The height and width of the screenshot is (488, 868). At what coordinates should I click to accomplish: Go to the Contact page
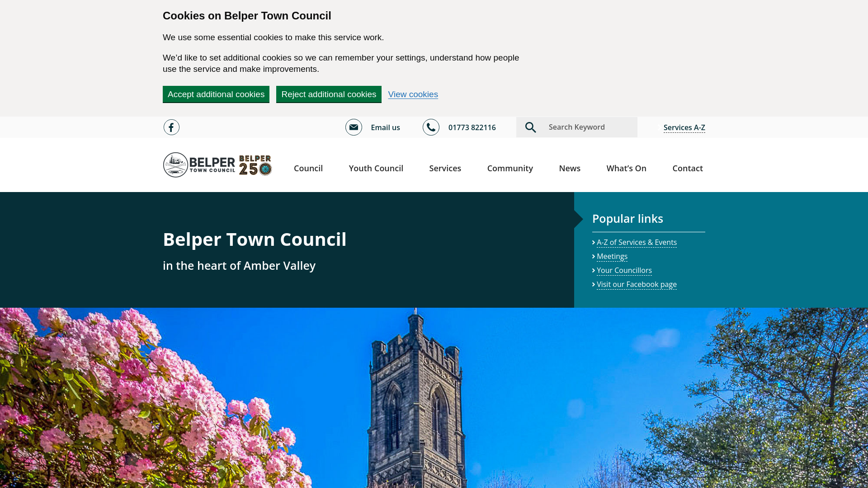click(x=688, y=168)
